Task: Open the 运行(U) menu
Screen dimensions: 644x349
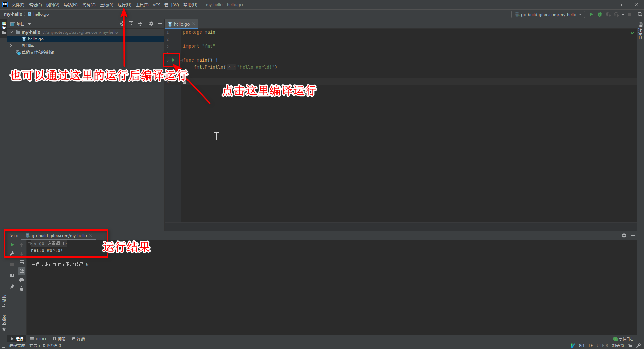Action: (124, 5)
